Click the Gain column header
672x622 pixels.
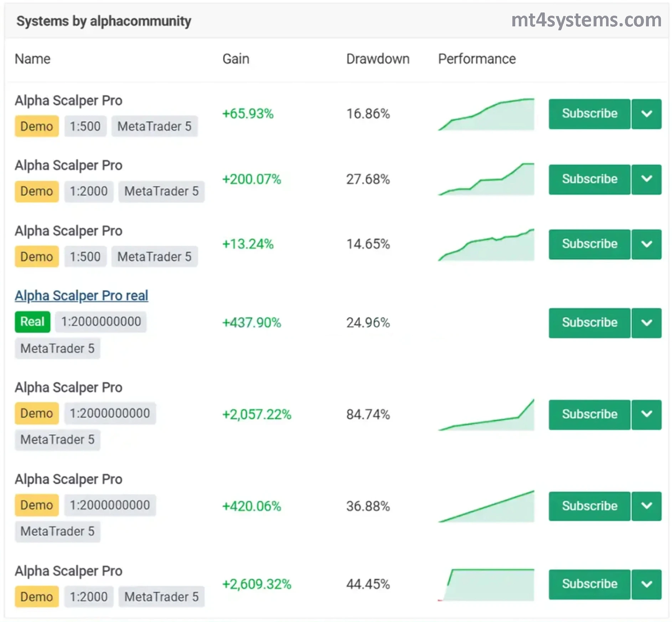[236, 59]
